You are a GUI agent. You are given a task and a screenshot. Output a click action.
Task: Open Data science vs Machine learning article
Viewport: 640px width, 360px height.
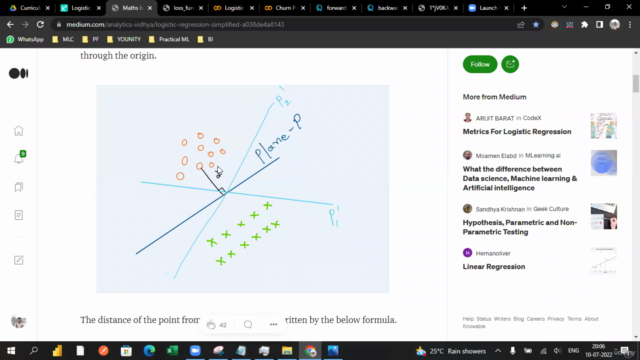pos(520,178)
